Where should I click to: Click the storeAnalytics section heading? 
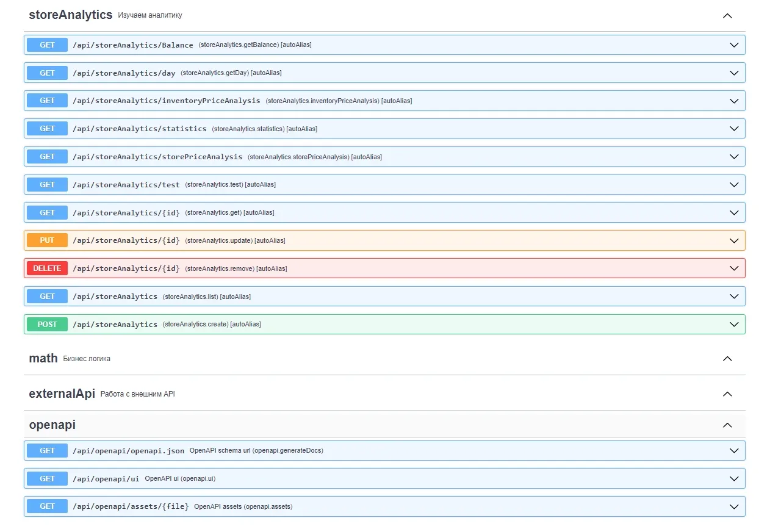(71, 15)
